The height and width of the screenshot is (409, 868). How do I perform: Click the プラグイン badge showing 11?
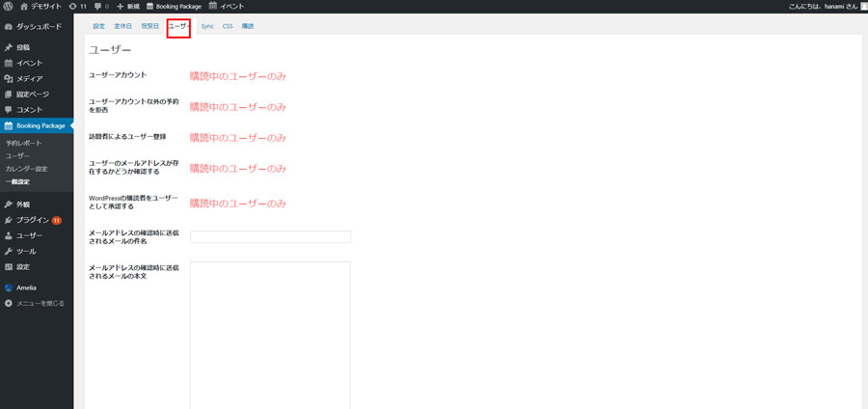coord(57,220)
